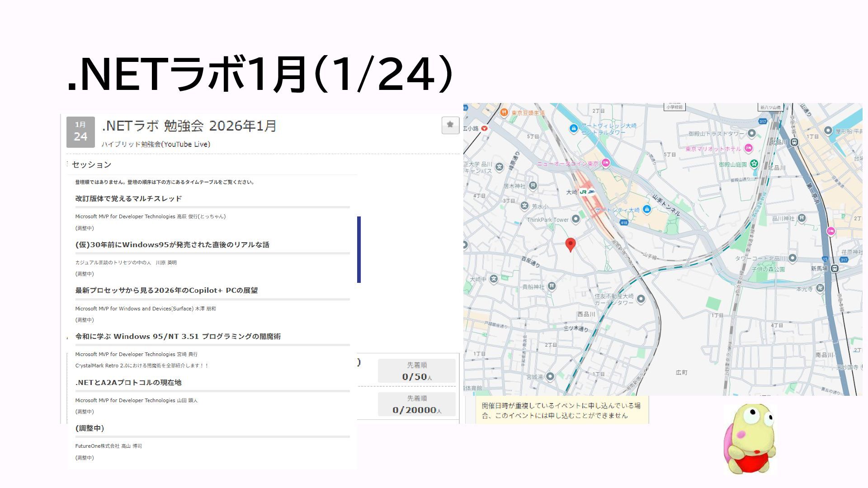The image size is (868, 488).
Task: Click the red location pin on map
Action: point(571,244)
